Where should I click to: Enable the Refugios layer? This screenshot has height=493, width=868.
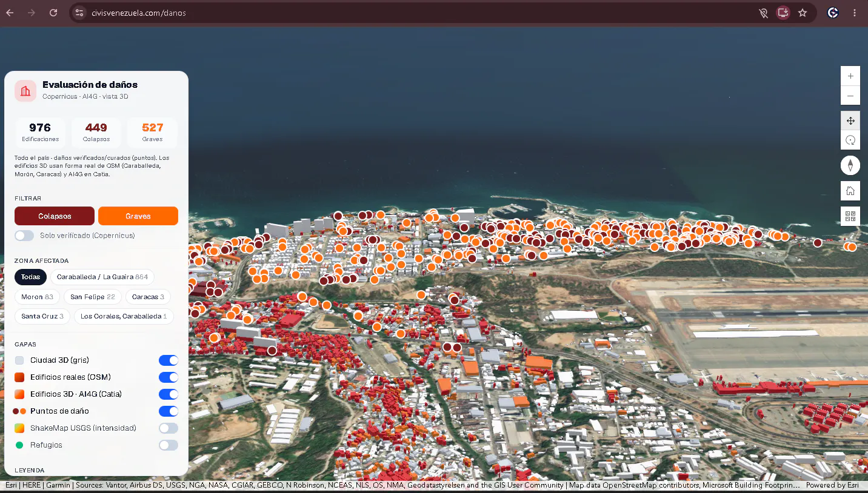tap(169, 445)
